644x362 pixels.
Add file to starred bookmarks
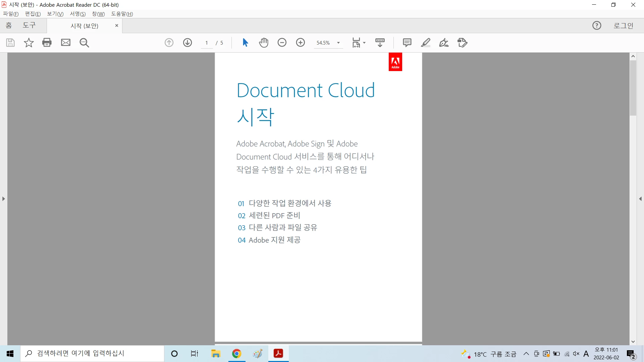click(x=29, y=43)
